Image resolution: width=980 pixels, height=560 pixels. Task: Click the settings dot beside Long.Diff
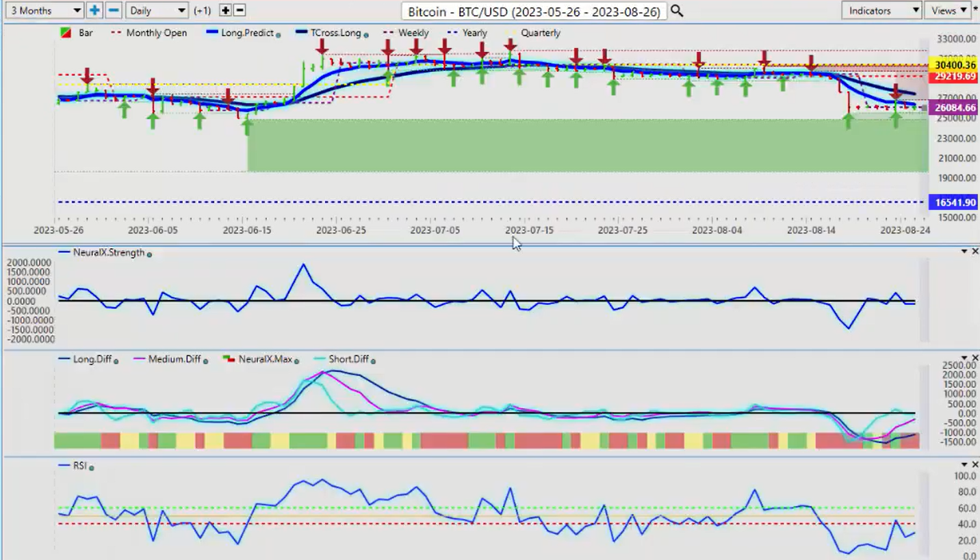pos(116,360)
